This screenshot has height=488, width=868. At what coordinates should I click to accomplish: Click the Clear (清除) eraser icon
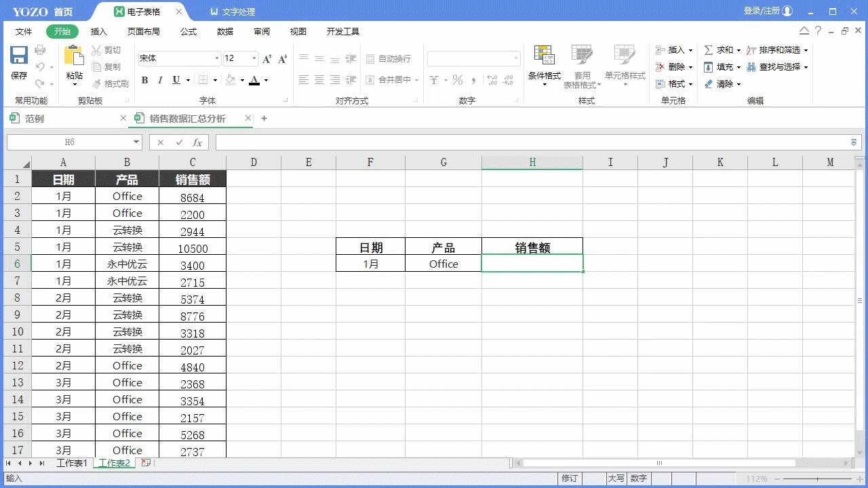[x=709, y=83]
